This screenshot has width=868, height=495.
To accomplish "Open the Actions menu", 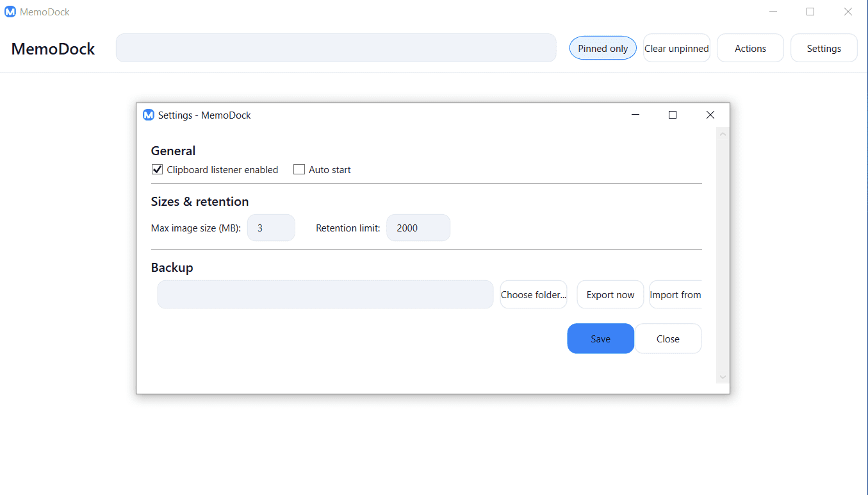I will point(750,48).
